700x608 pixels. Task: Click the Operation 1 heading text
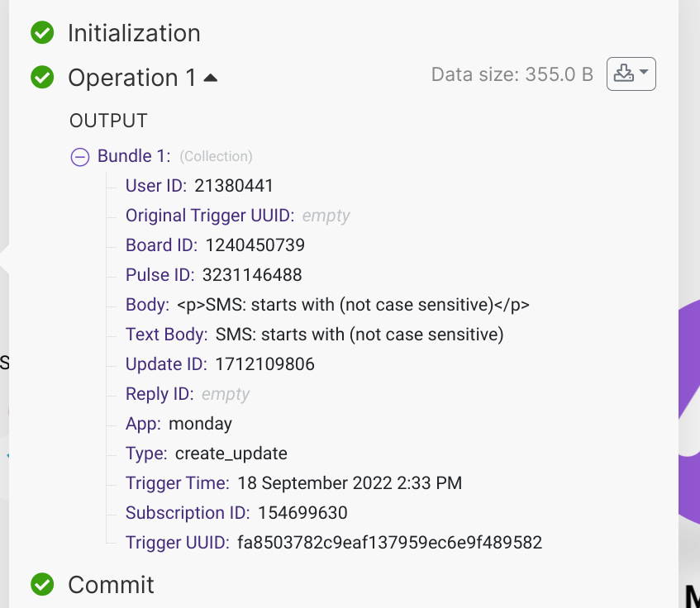[x=131, y=78]
